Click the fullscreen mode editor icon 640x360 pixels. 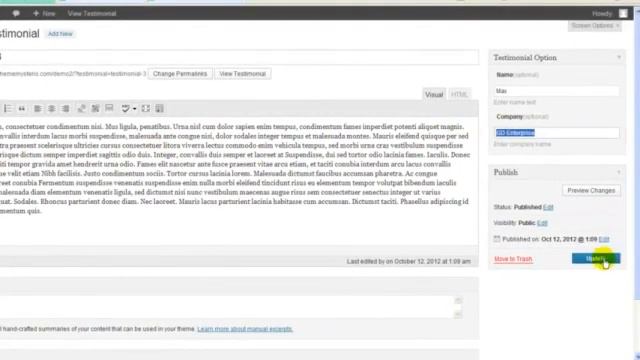point(146,108)
